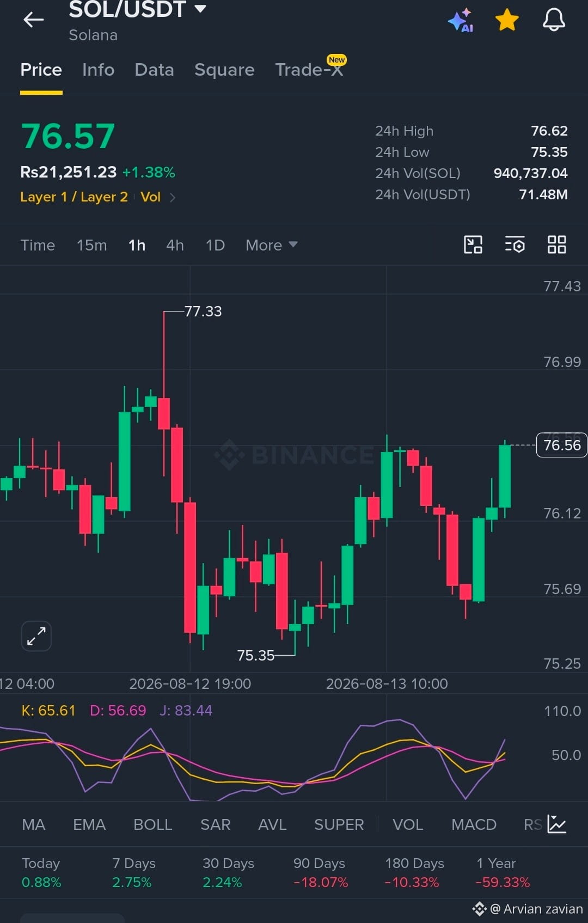Image resolution: width=588 pixels, height=923 pixels.
Task: Select the 1D chart interval
Action: coord(215,245)
